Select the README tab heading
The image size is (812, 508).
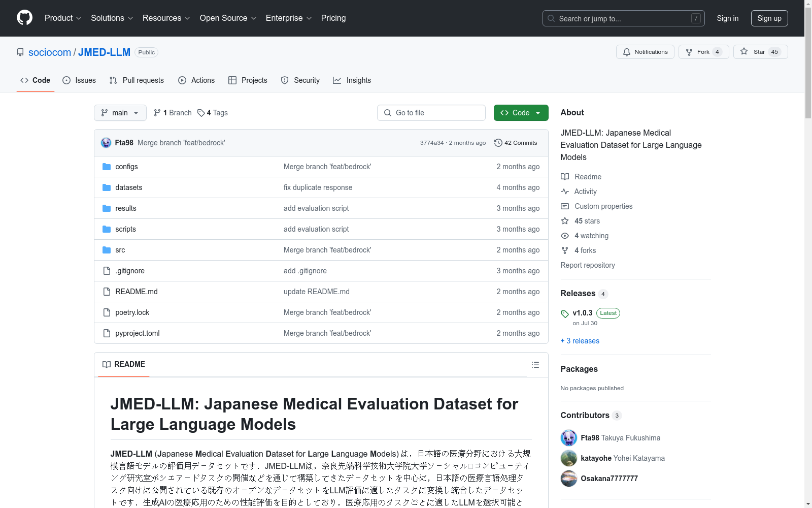coord(124,364)
